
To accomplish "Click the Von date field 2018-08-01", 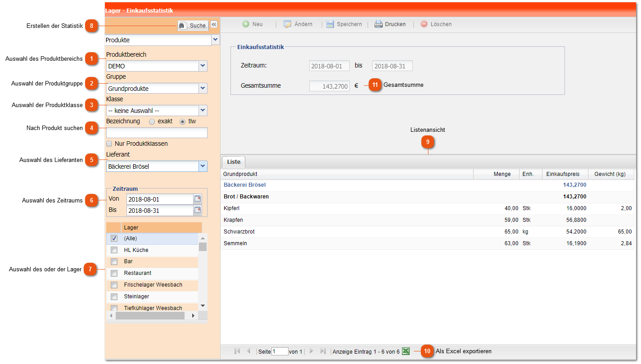I will (x=160, y=199).
